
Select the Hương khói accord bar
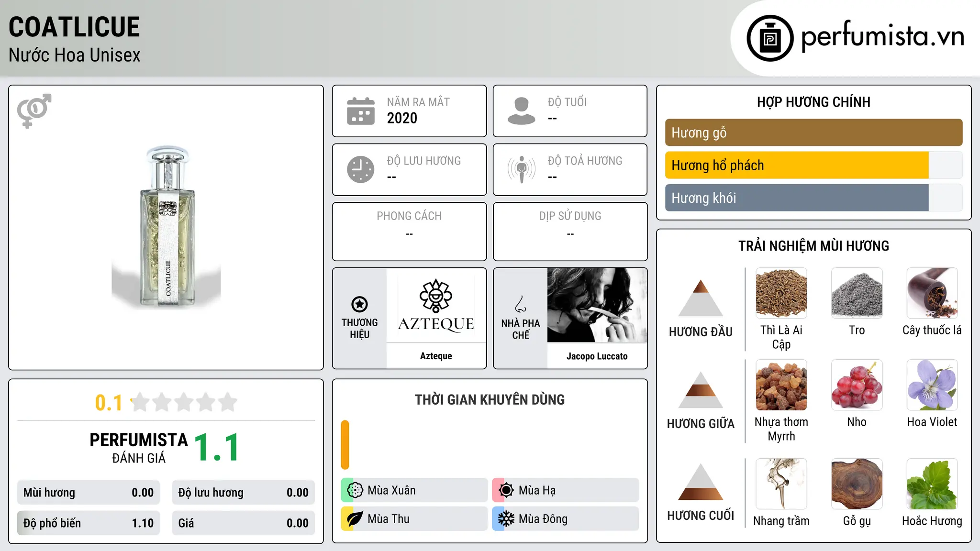[813, 198]
